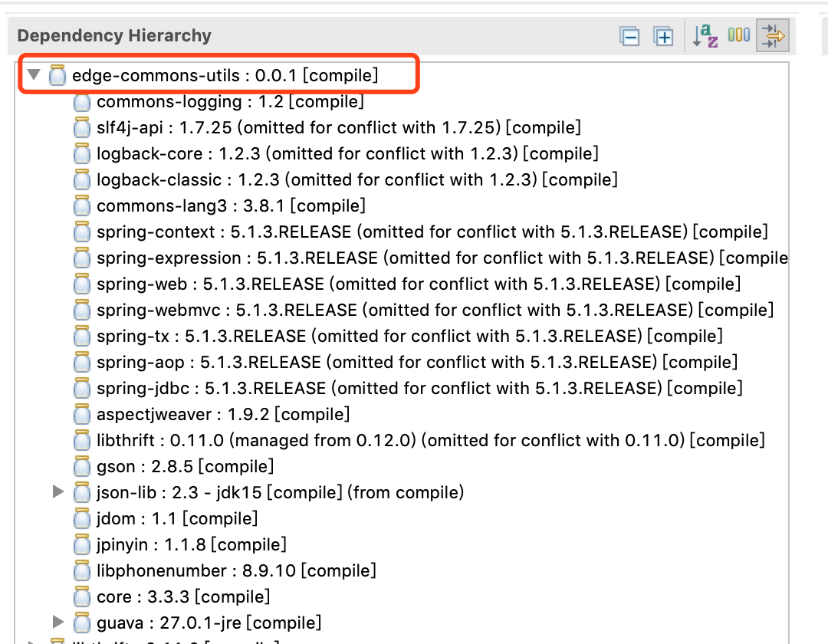Select jpinyin : 1.1.8 [compile] entry
828x644 pixels.
click(x=191, y=544)
